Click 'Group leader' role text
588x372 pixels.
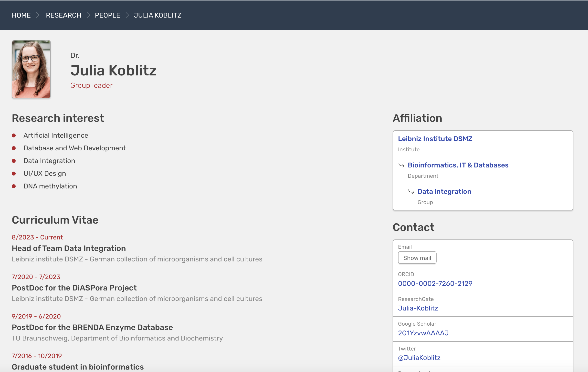pos(91,85)
